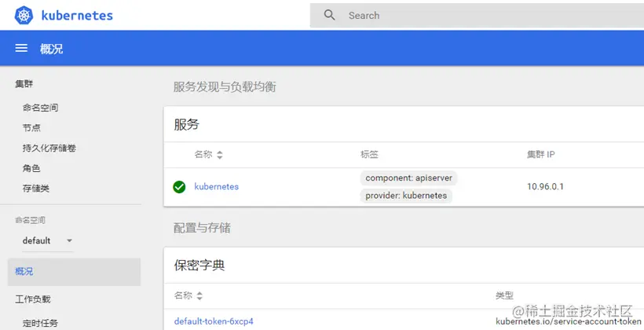The image size is (644, 330).
Task: Open 节点 in the sidebar
Action: coord(31,128)
